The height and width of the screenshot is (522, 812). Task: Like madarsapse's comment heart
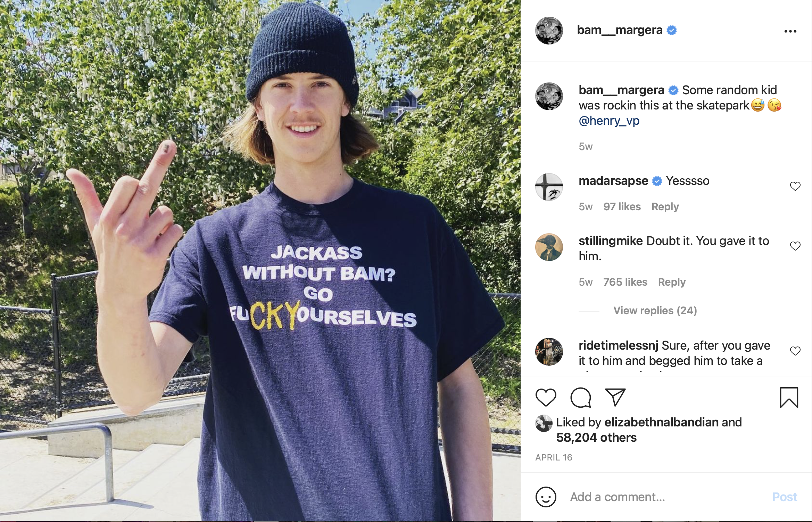pyautogui.click(x=795, y=186)
